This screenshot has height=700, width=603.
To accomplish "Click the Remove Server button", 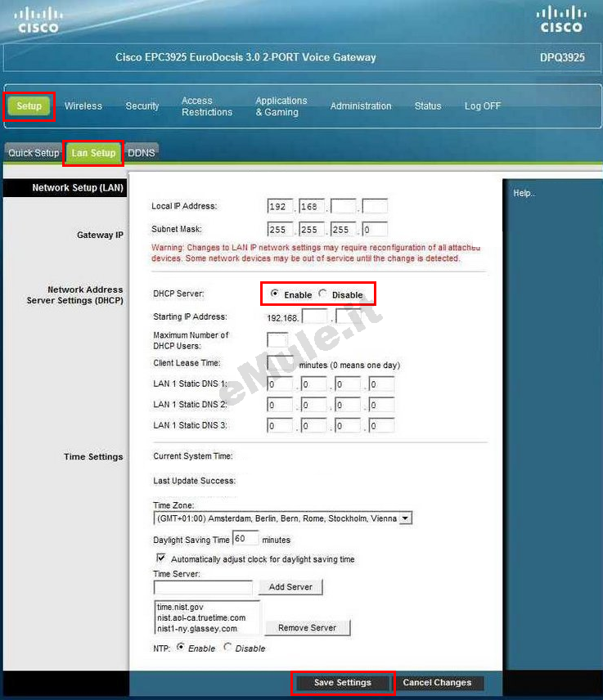I will 308,628.
